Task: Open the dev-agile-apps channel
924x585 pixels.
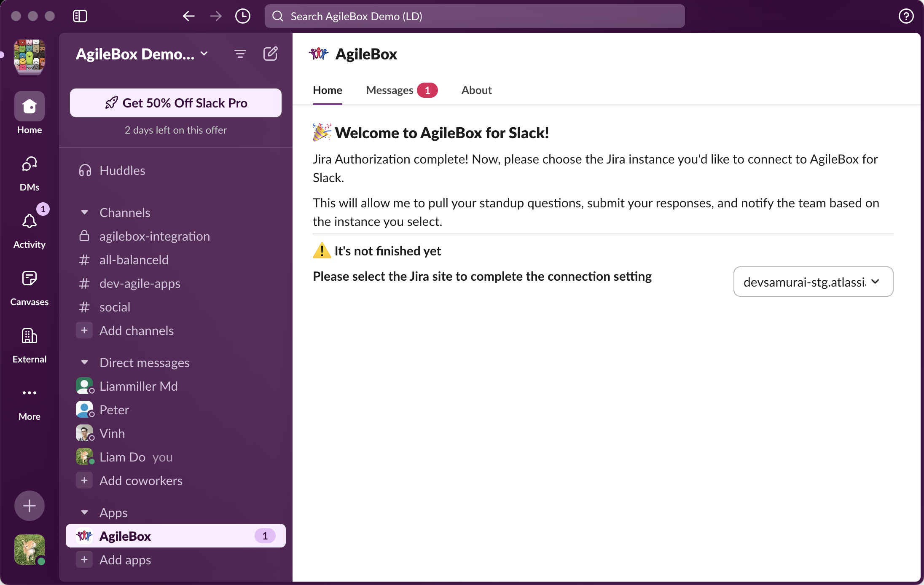Action: [140, 283]
